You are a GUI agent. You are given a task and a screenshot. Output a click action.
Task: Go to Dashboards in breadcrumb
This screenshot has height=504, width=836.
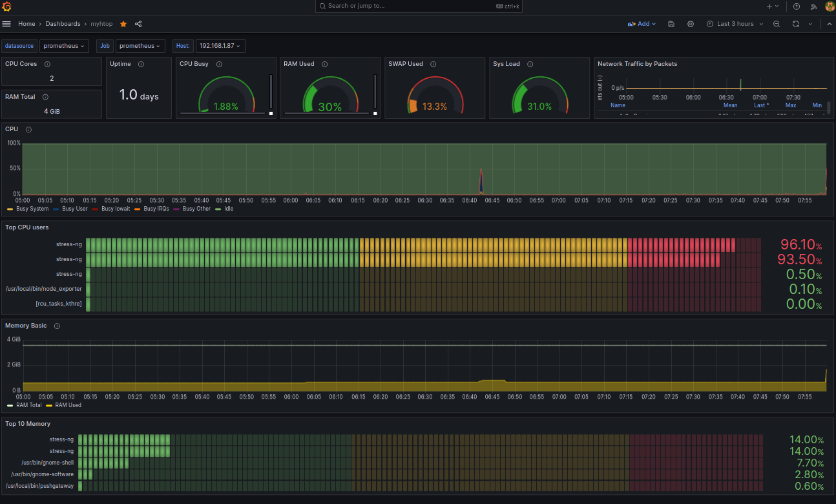[63, 24]
